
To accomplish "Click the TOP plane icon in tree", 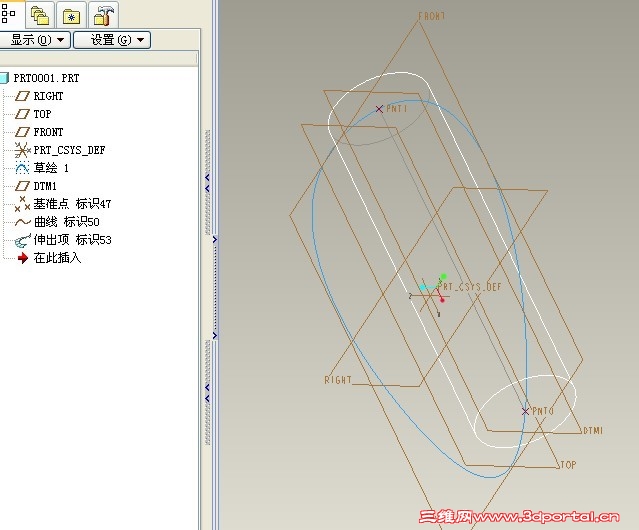I will pyautogui.click(x=22, y=114).
